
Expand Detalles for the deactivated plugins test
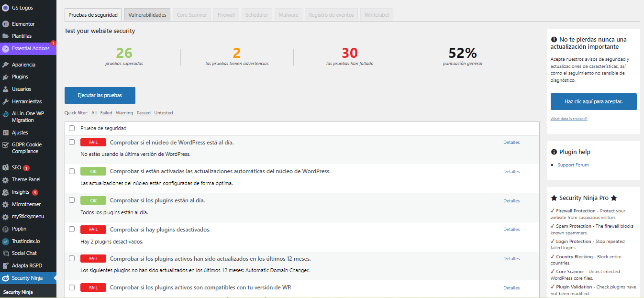pyautogui.click(x=511, y=229)
